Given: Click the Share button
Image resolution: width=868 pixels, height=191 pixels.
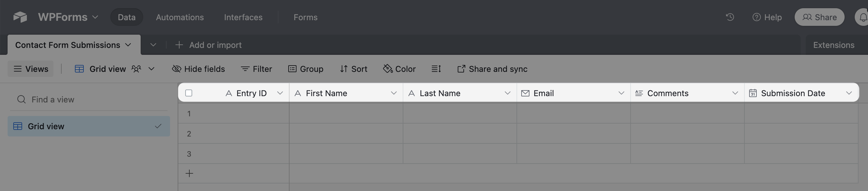Looking at the screenshot, I should tap(819, 17).
